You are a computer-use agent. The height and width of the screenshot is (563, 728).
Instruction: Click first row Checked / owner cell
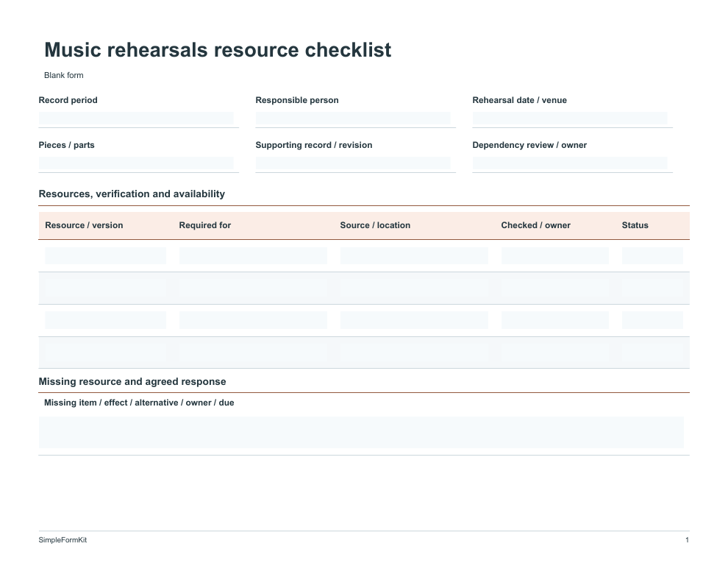tap(554, 255)
